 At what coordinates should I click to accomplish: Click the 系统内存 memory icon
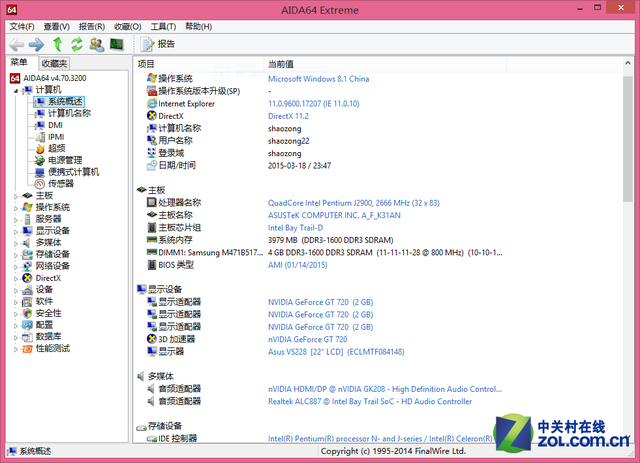point(152,240)
